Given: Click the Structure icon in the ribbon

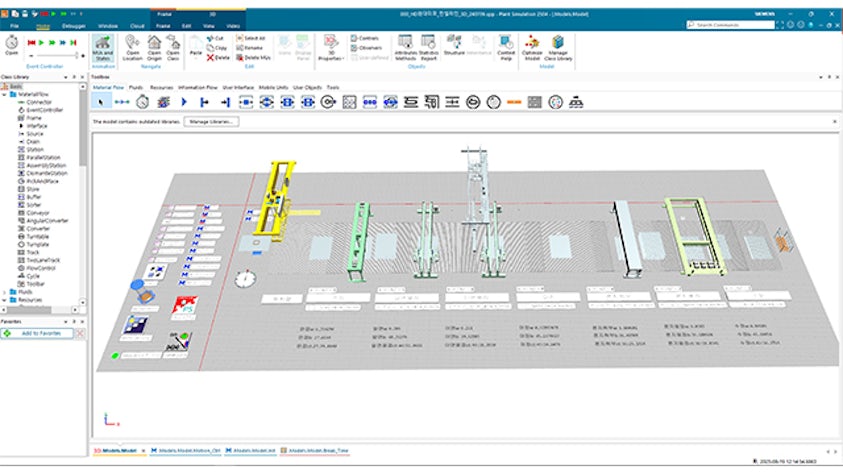Looking at the screenshot, I should pyautogui.click(x=454, y=41).
